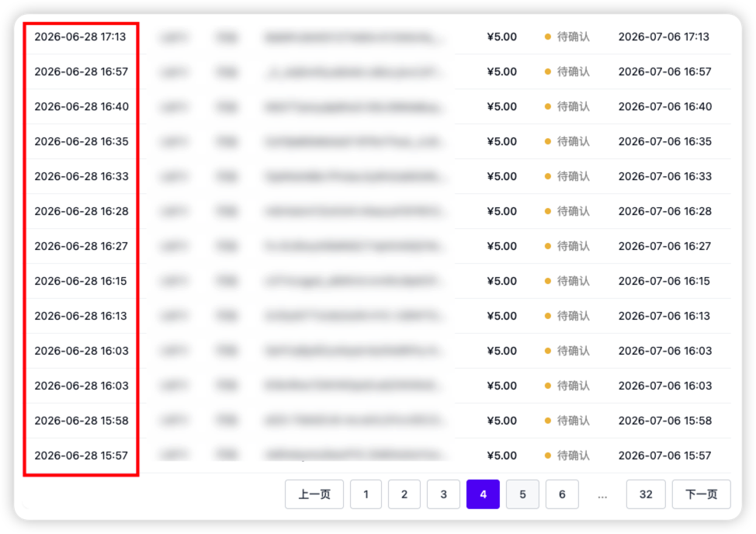Click expiry time 2026-07-06 16:15
This screenshot has width=756, height=534.
[x=664, y=281]
